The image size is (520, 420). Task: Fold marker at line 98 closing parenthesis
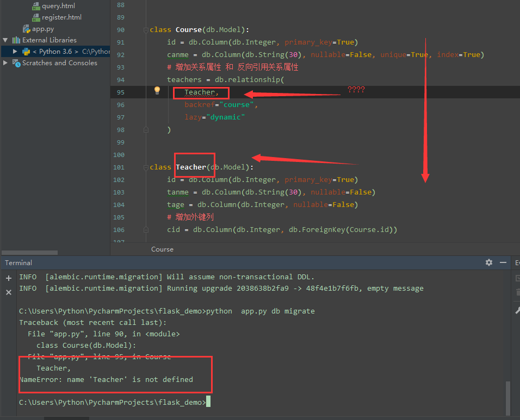pos(146,130)
